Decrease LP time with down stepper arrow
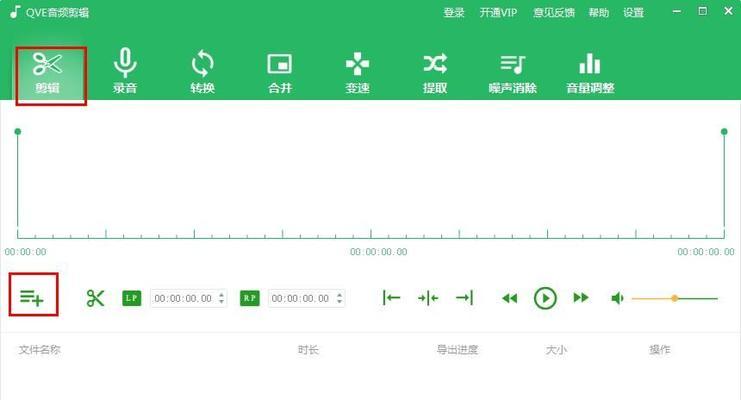 222,302
